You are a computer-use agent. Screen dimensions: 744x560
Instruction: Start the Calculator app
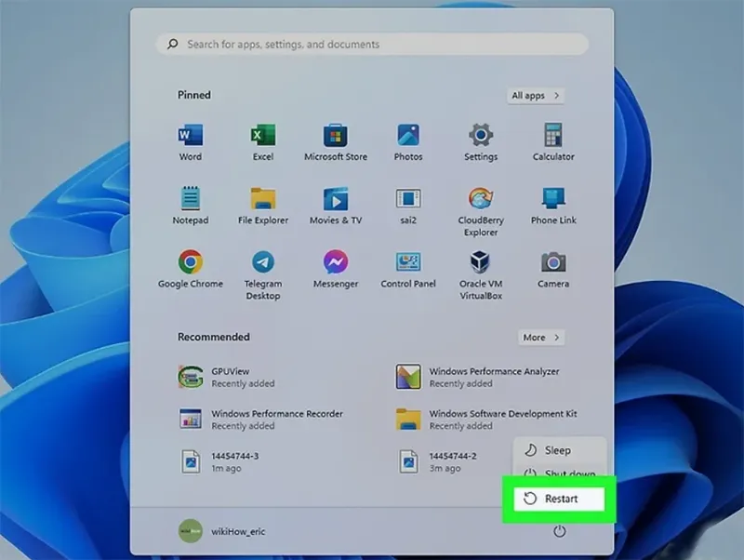pos(552,140)
